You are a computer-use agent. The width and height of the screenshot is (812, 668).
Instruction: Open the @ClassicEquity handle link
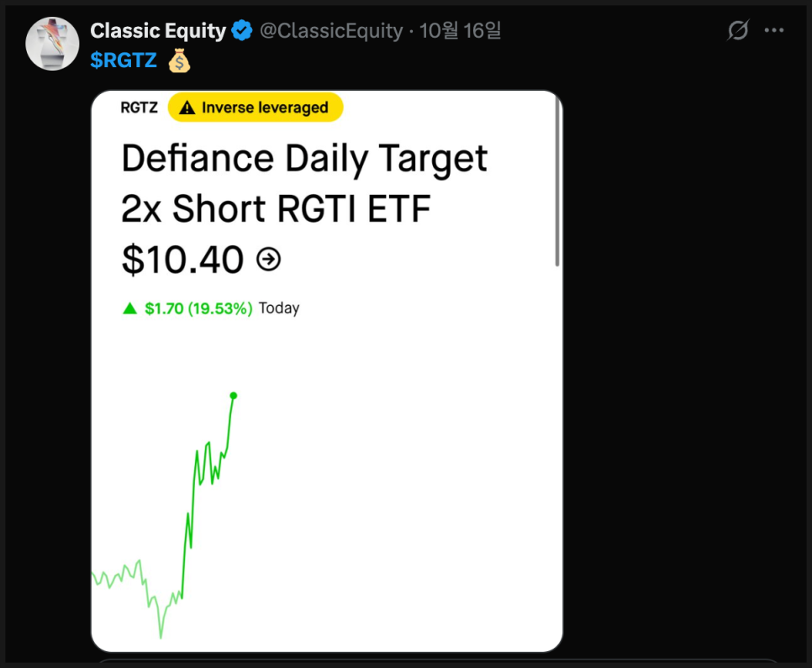point(331,31)
